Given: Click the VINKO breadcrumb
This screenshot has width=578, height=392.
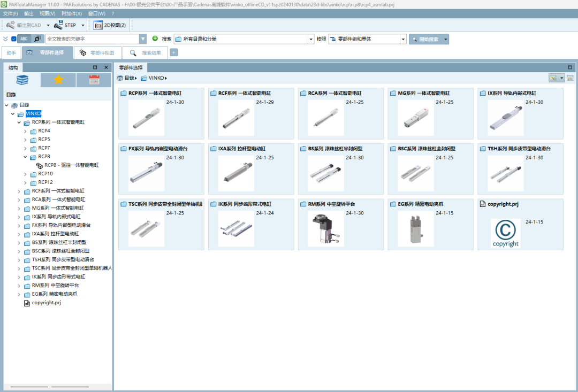Looking at the screenshot, I should tap(154, 78).
